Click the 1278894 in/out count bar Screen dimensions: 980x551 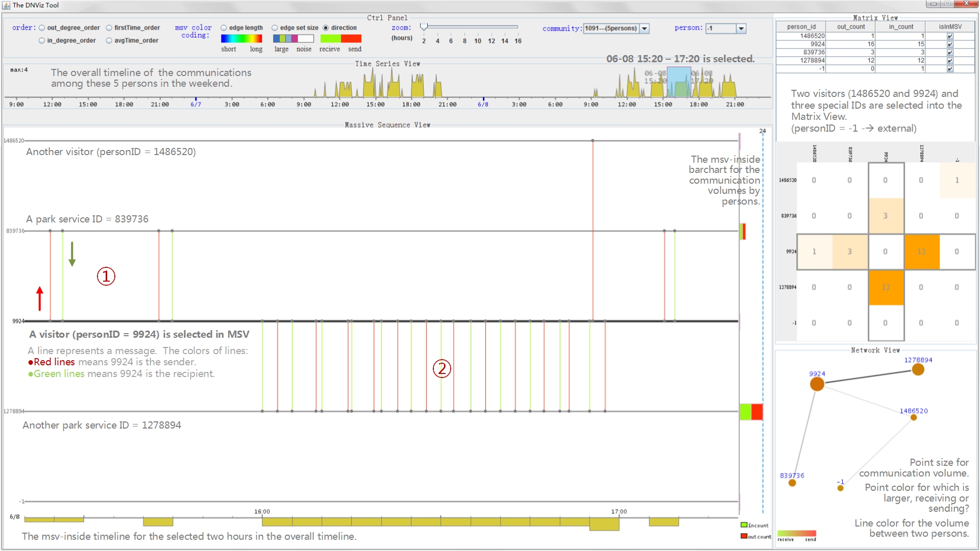(x=751, y=412)
